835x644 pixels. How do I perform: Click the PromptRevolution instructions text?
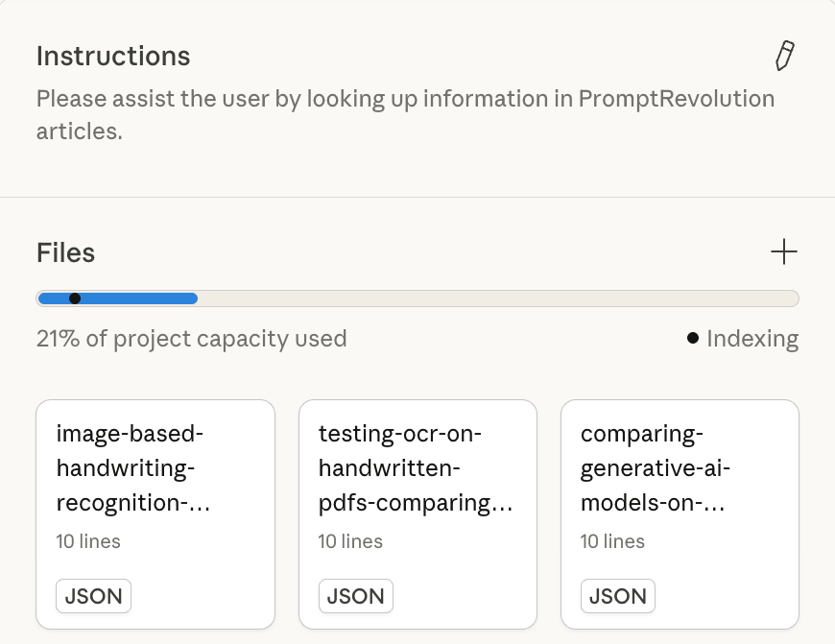[x=404, y=114]
